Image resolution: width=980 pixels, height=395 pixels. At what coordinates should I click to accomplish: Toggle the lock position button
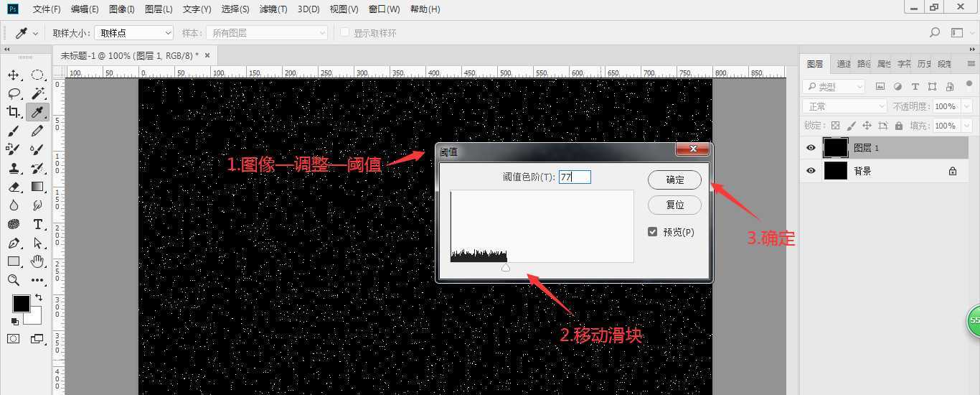tap(867, 126)
